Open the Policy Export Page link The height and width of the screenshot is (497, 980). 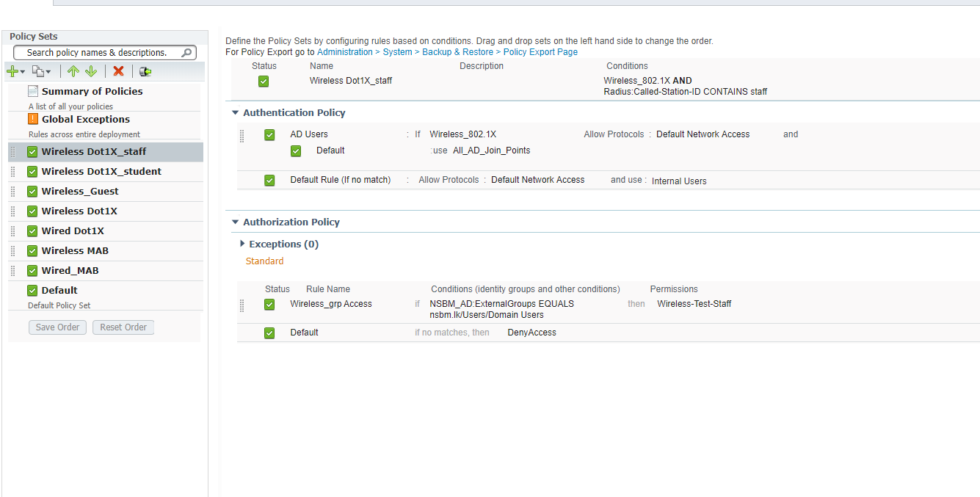(540, 51)
